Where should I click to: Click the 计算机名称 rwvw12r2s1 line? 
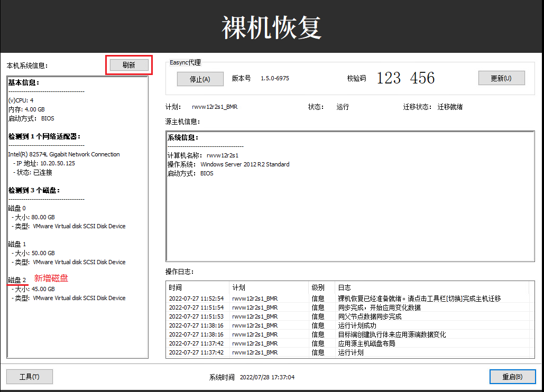coord(203,155)
